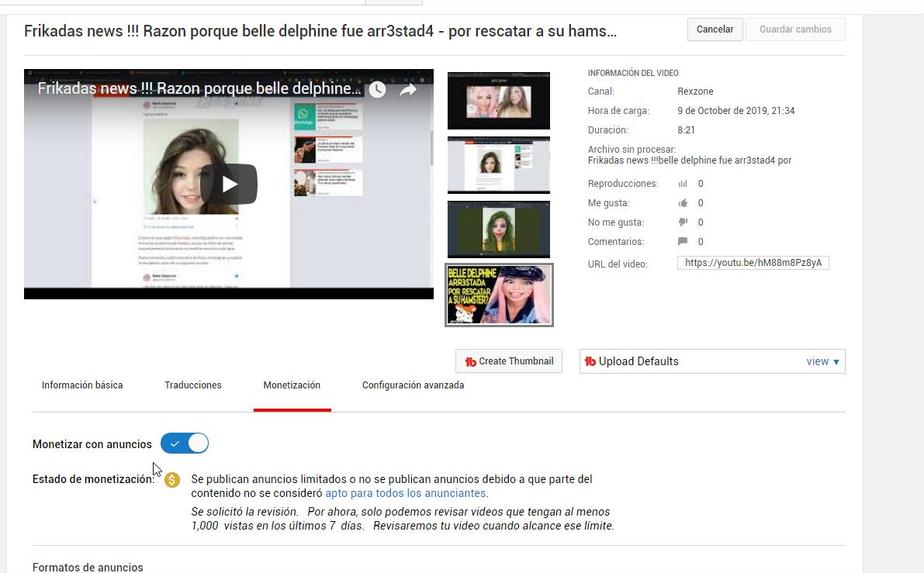Open the Configuración avanzada tab
The width and height of the screenshot is (924, 573).
413,385
